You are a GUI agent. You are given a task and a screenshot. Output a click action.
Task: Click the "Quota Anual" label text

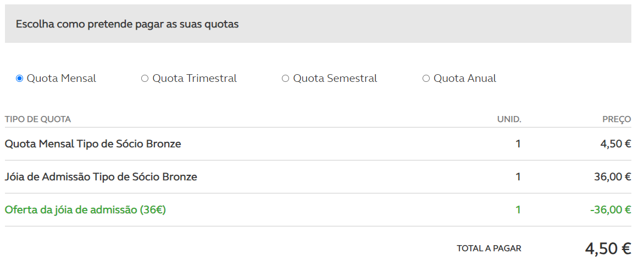[x=465, y=79]
